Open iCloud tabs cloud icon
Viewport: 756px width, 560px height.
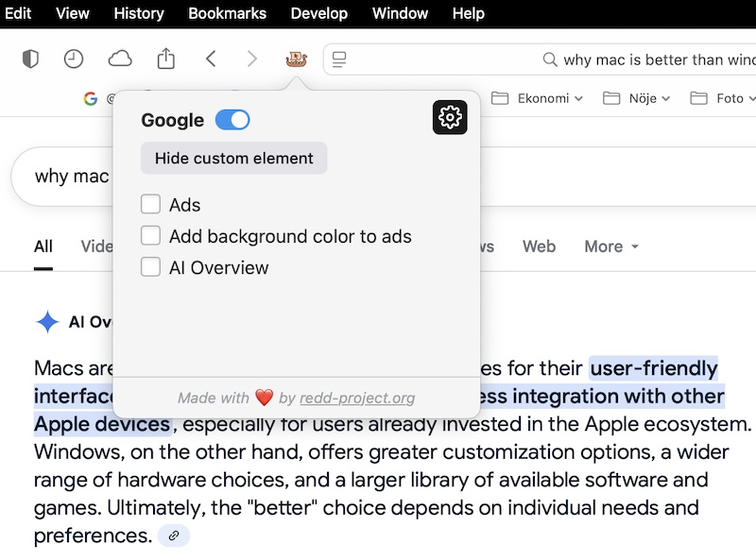pyautogui.click(x=120, y=59)
